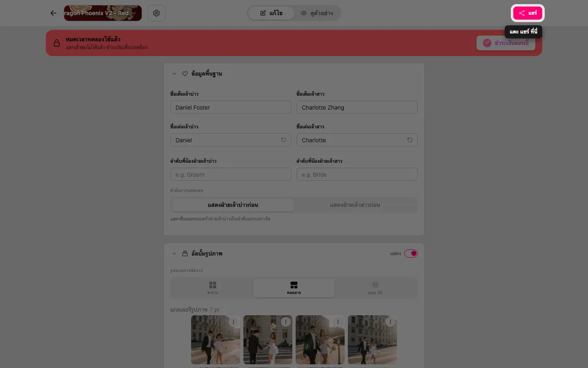The height and width of the screenshot is (368, 588).
Task: Click the แกลเลอรีรูปภาพ 7 รูป label
Action: coord(195,310)
